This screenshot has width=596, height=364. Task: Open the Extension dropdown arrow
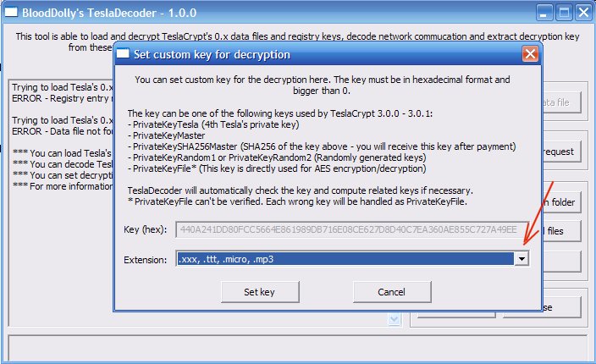[521, 259]
